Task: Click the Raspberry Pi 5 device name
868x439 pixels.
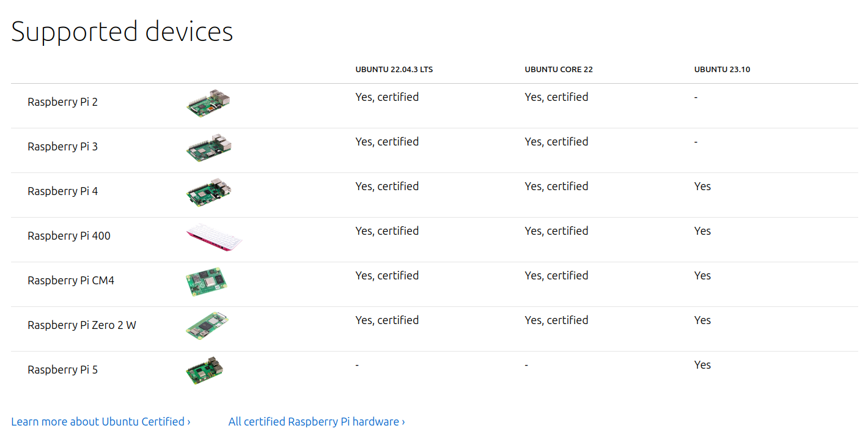Action: coord(62,369)
